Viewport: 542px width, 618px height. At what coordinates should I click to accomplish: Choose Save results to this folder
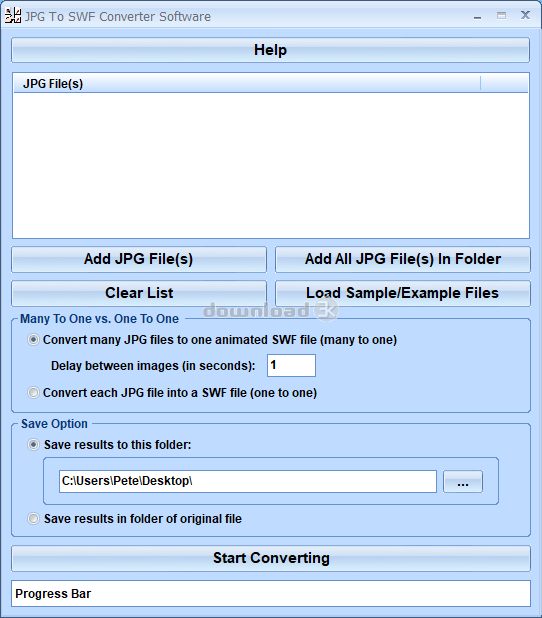[x=34, y=445]
